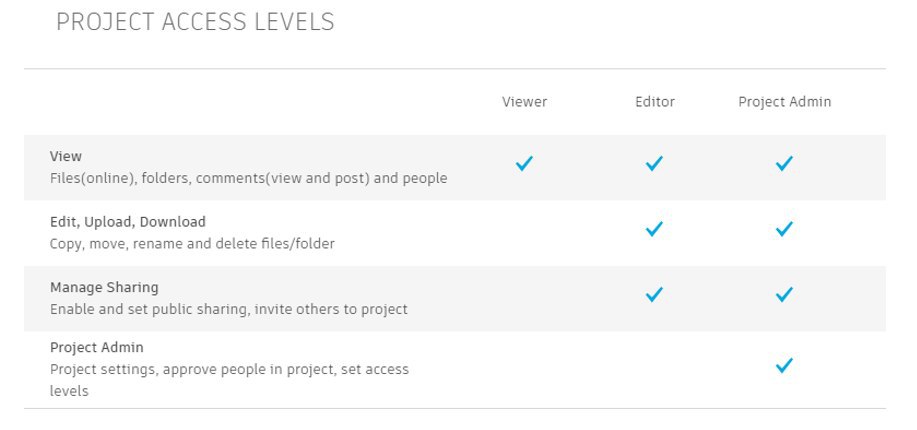Screen dimensions: 917x430
Task: Click the Manage Sharing row title
Action: tap(104, 287)
